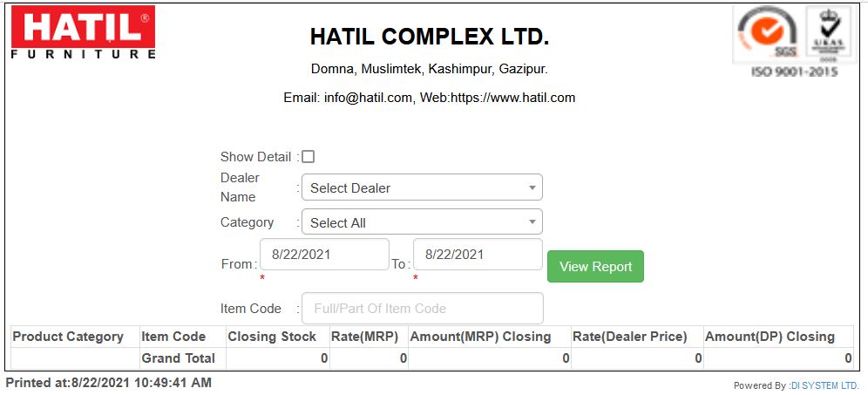Open the DI SYSTEM LTD. link

(825, 385)
